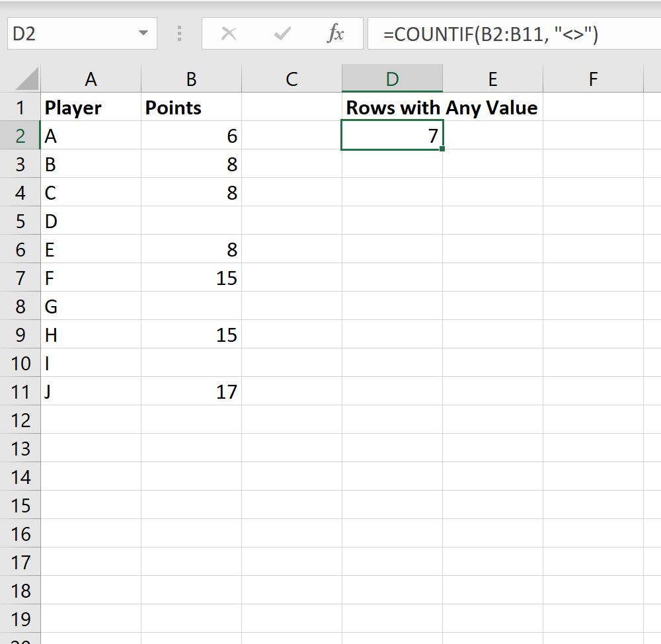Select the empty Points cell for player D
The image size is (661, 644).
[192, 221]
